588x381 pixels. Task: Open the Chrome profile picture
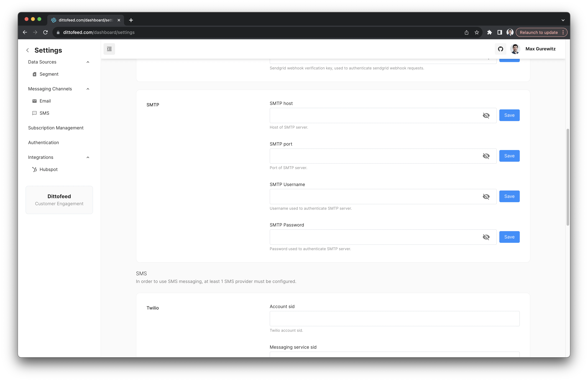tap(510, 32)
